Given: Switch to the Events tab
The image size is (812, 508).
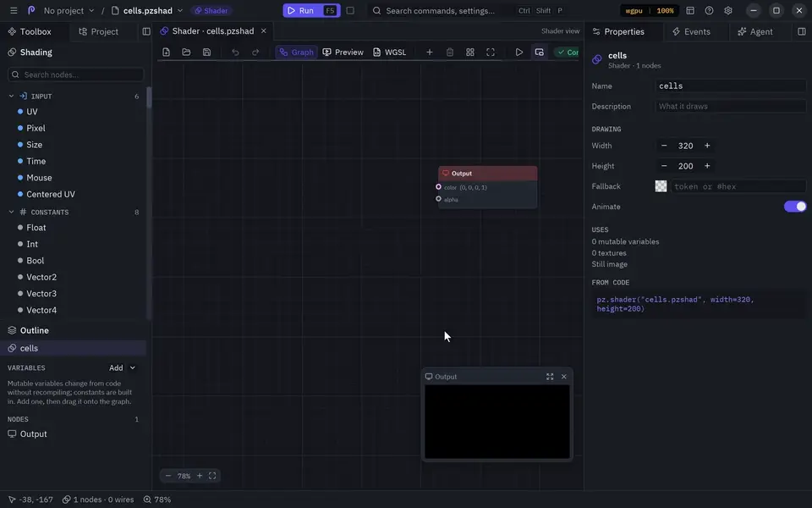Looking at the screenshot, I should [x=691, y=31].
